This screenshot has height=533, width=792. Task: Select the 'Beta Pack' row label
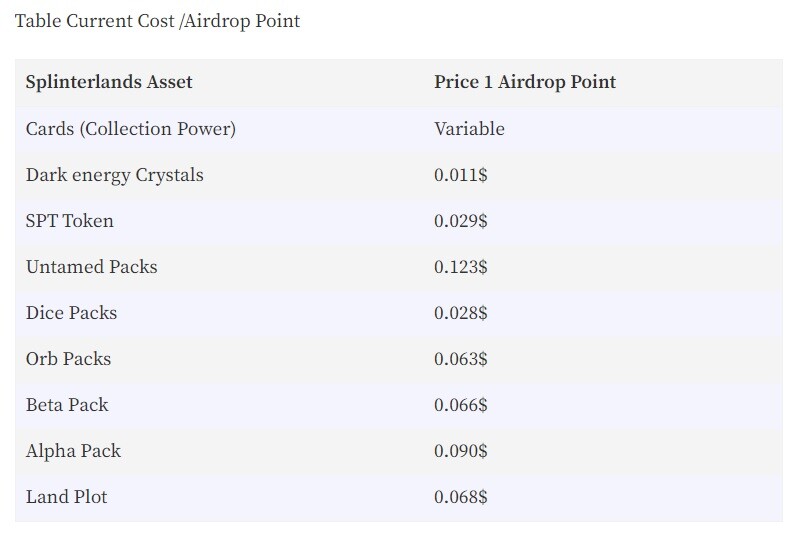pyautogui.click(x=67, y=405)
